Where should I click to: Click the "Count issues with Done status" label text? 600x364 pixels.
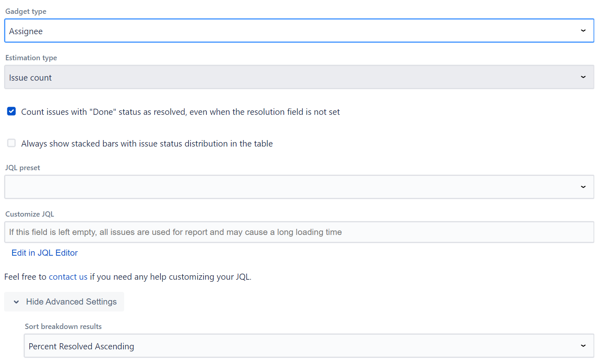click(180, 112)
